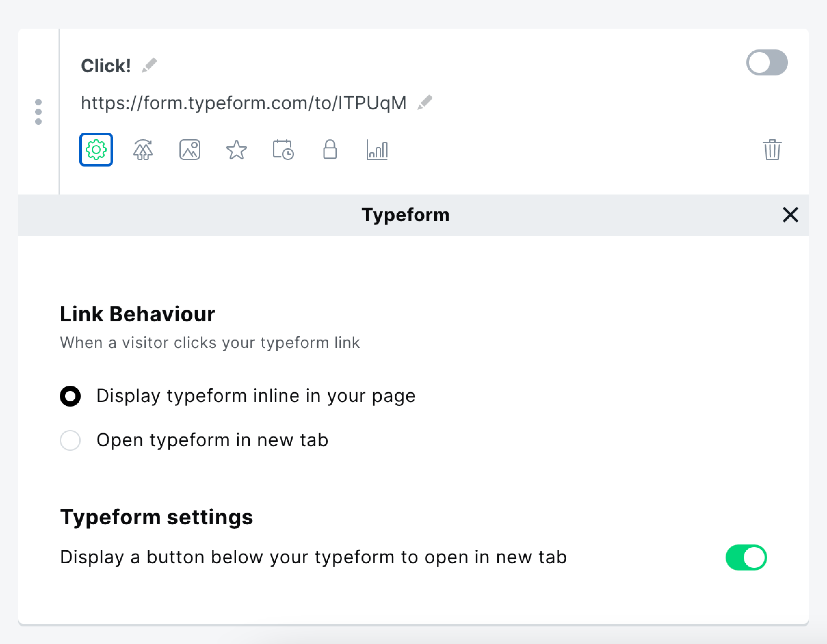The image size is (827, 644).
Task: Click the lock gating icon
Action: pyautogui.click(x=330, y=150)
